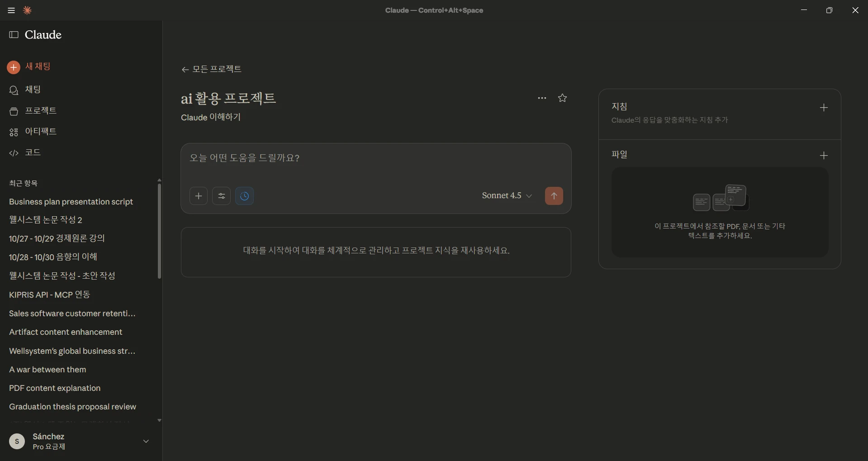Click the recent items list scrollbar
Image resolution: width=868 pixels, height=461 pixels.
tap(159, 231)
